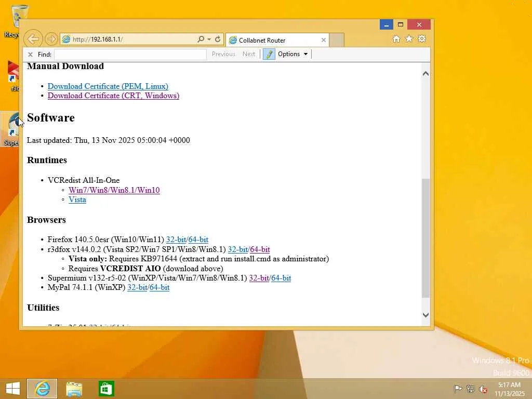The height and width of the screenshot is (399, 532).
Task: Open the Tools gear icon
Action: [x=422, y=38]
